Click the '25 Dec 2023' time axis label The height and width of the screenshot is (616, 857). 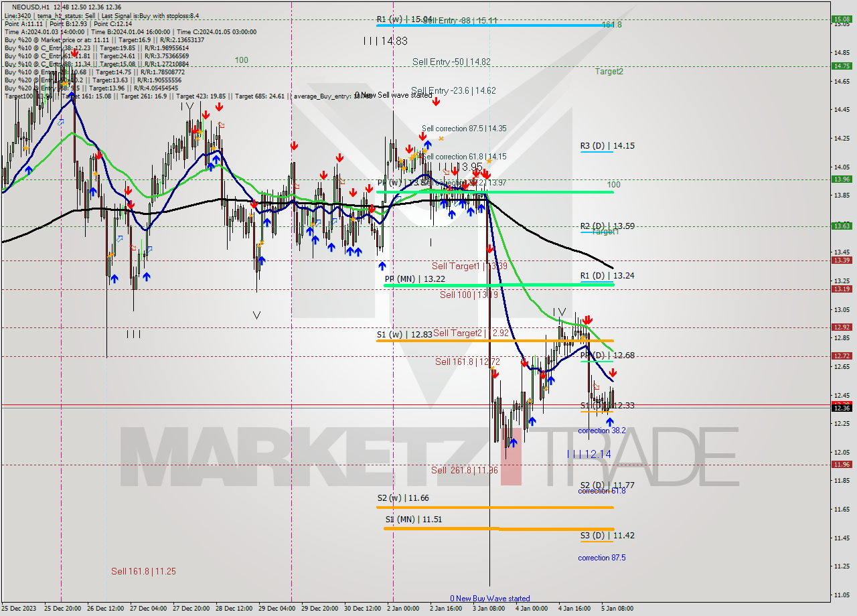coord(18,609)
